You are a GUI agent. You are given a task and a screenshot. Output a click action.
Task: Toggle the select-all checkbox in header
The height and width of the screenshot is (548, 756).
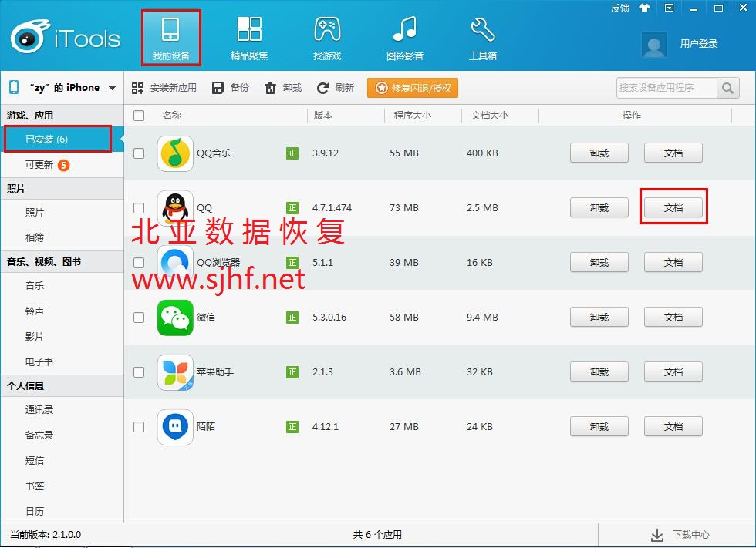click(139, 116)
